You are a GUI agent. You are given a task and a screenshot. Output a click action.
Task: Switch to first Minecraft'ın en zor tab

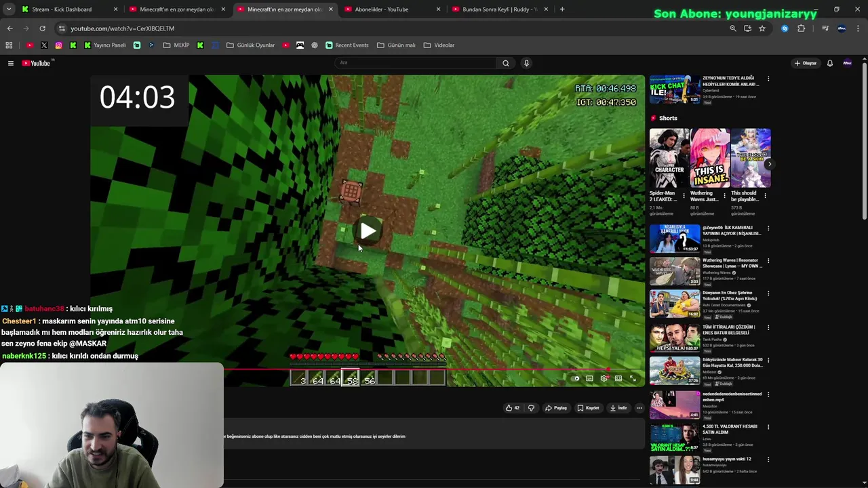[176, 9]
